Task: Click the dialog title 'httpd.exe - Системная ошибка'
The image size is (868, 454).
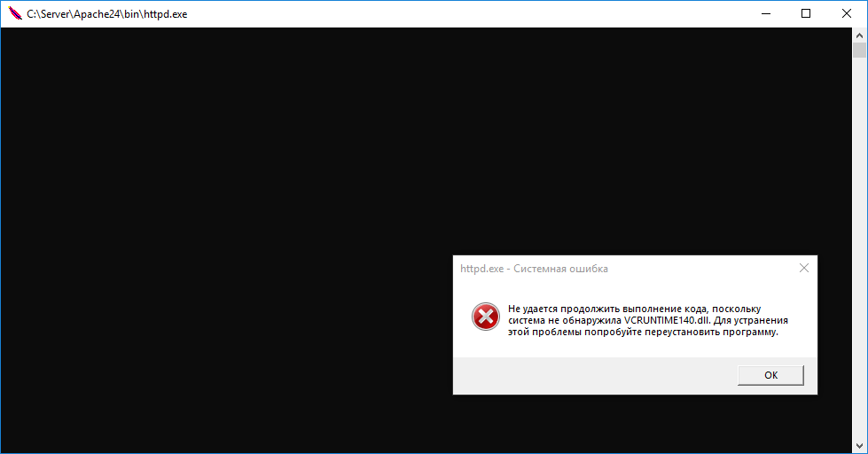Action: (x=534, y=269)
